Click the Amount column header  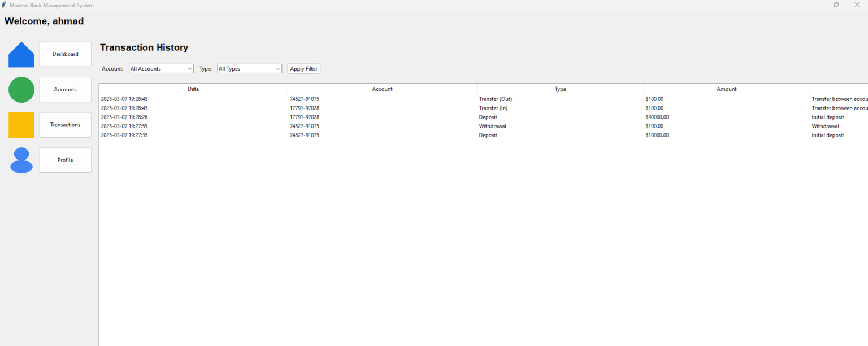[727, 89]
